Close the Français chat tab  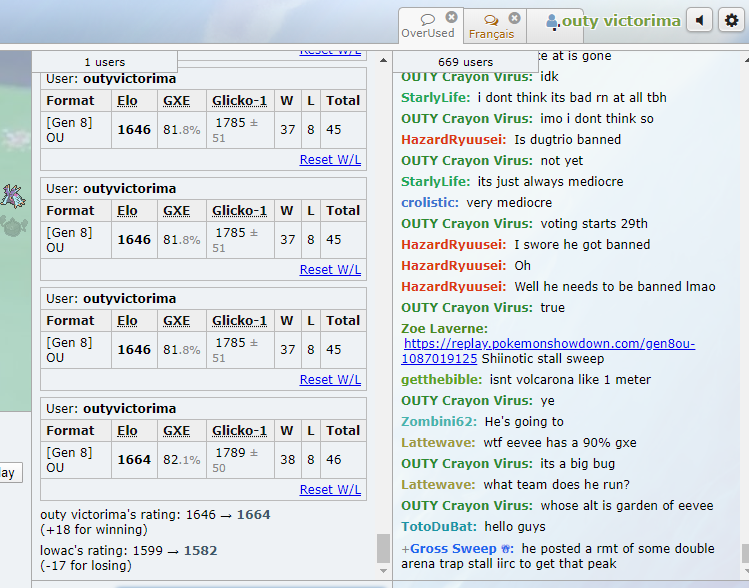[x=514, y=18]
